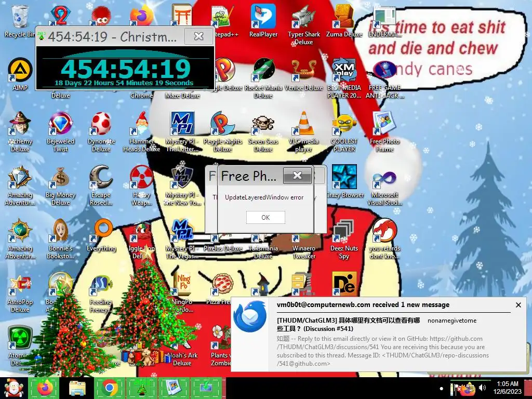The width and height of the screenshot is (532, 399).
Task: Open Zuma Deluxe desktop shortcut
Action: pos(344,21)
